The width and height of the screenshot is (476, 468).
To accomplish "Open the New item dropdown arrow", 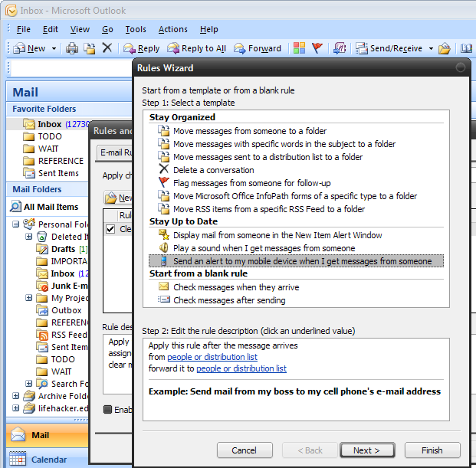I will pos(54,48).
